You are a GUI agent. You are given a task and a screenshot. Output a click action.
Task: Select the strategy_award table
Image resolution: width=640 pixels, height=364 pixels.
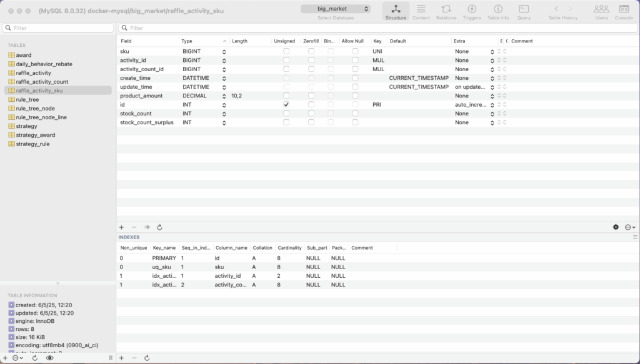pos(36,135)
